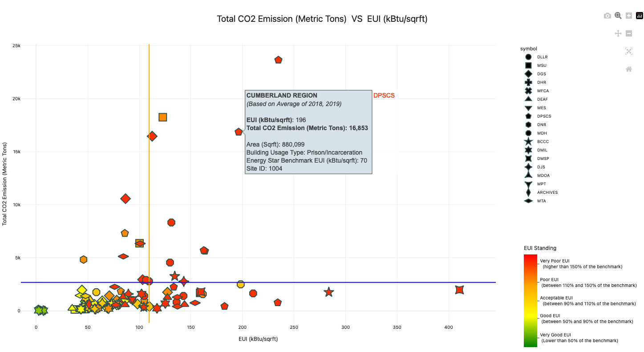
Task: Click the 'symbol' legend title
Action: (x=528, y=49)
